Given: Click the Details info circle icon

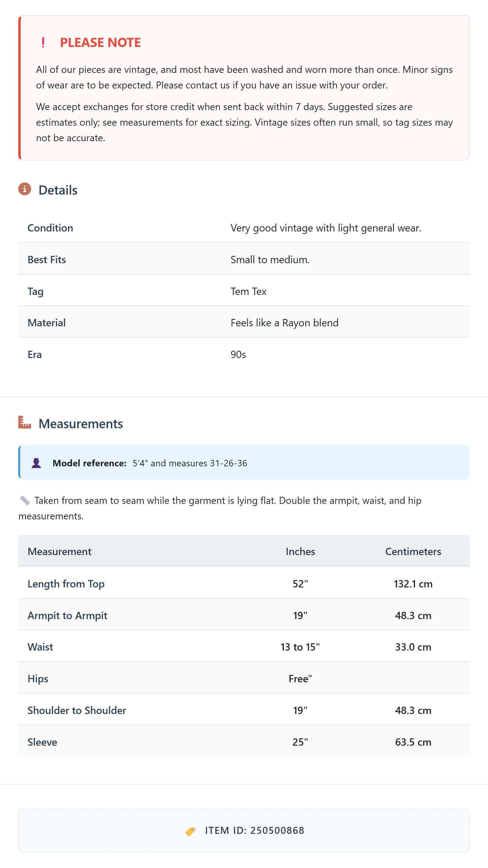Looking at the screenshot, I should pos(25,189).
